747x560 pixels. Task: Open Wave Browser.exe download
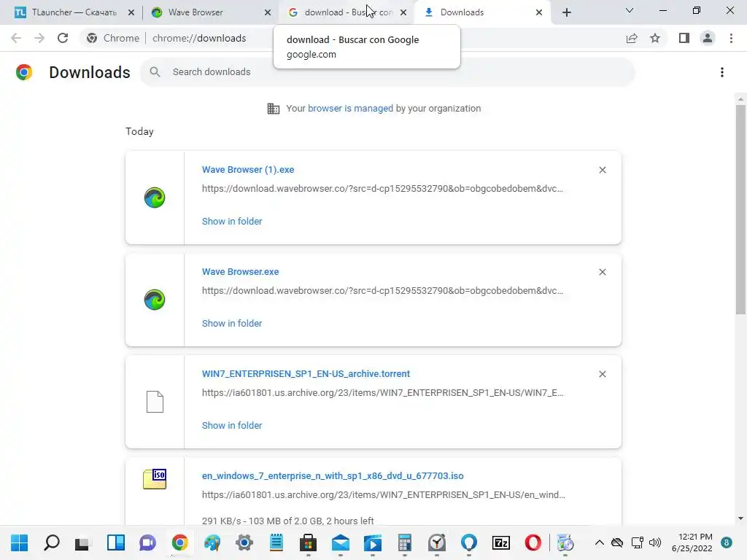pos(240,272)
